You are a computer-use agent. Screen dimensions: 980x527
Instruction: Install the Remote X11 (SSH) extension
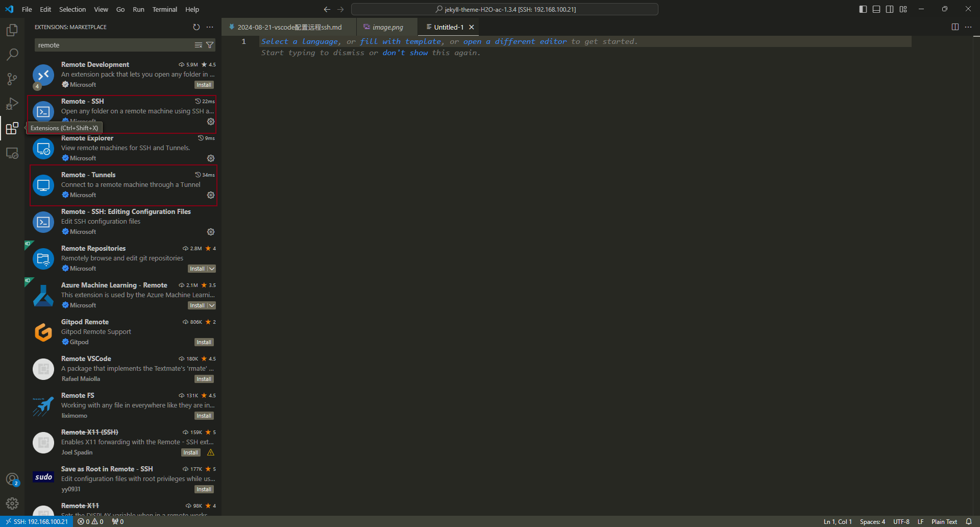pos(190,452)
